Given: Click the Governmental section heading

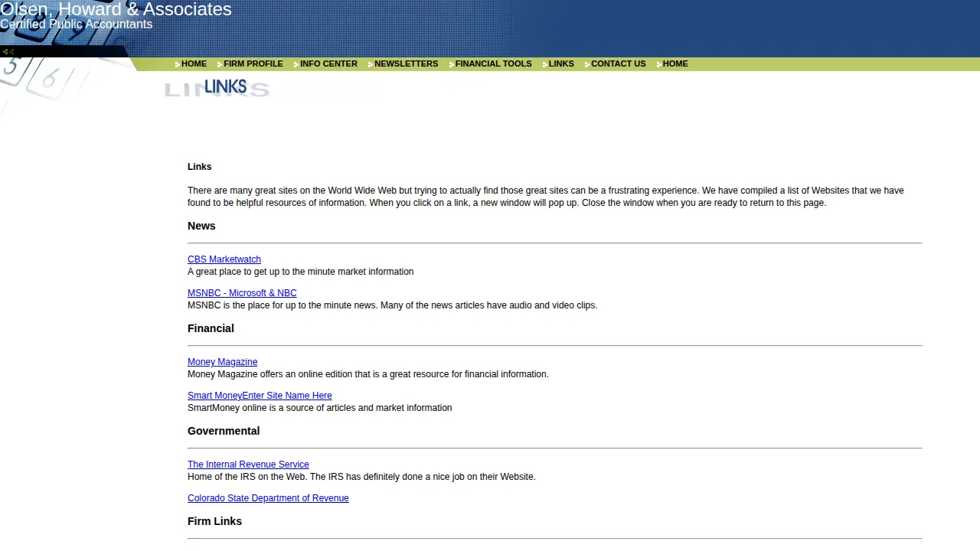Looking at the screenshot, I should pos(224,431).
